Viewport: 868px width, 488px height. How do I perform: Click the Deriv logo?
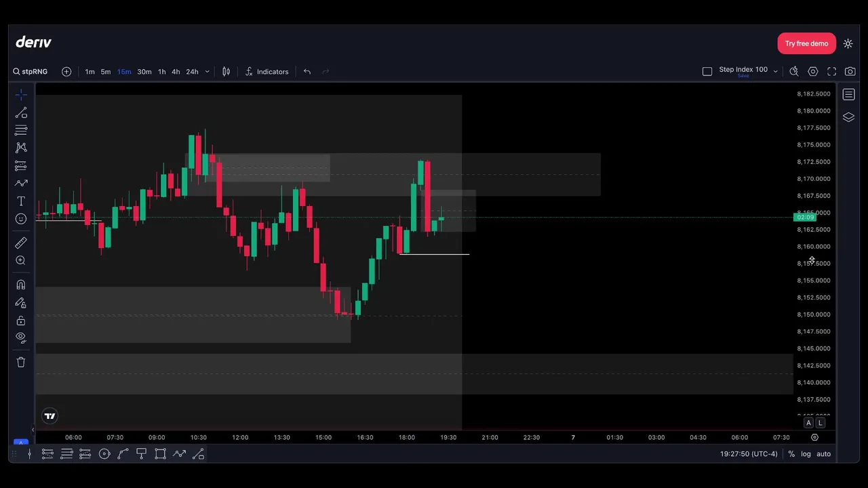33,42
